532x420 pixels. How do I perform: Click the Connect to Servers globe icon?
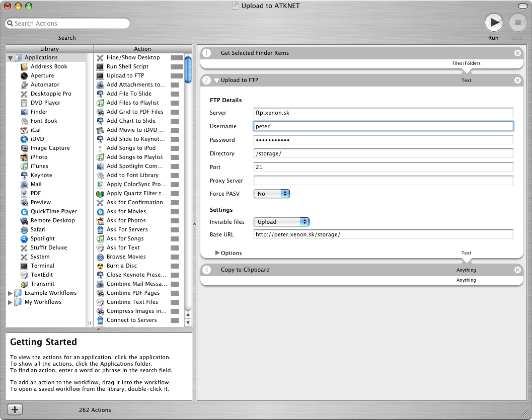click(100, 320)
